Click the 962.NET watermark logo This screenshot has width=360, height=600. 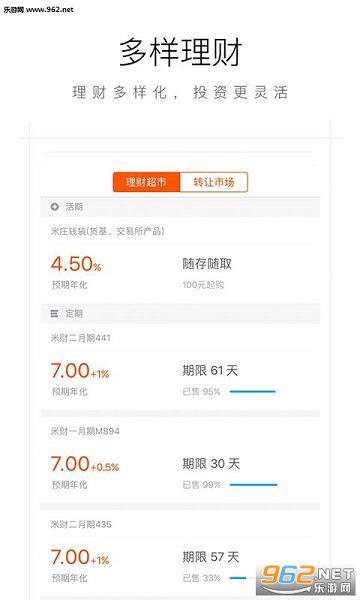pos(307,579)
